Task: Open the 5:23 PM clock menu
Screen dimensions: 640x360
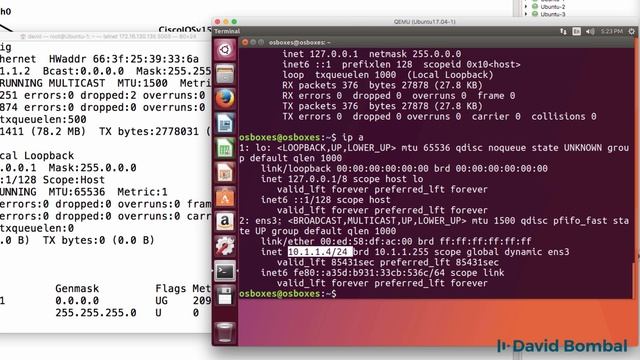Action: [612, 31]
